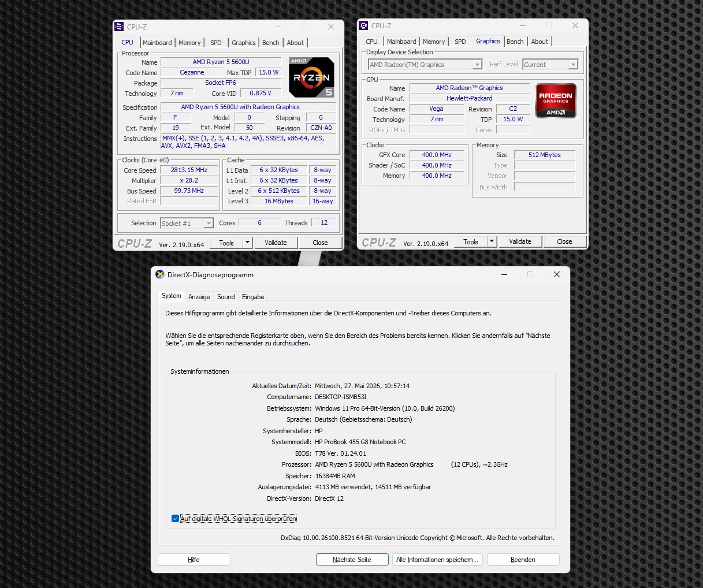Click Close button in left CPU-Z window
703x588 pixels.
(x=320, y=243)
